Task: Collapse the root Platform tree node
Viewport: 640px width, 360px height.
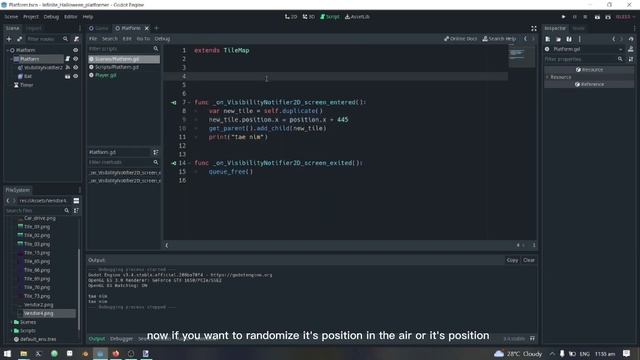Action: [x=7, y=50]
